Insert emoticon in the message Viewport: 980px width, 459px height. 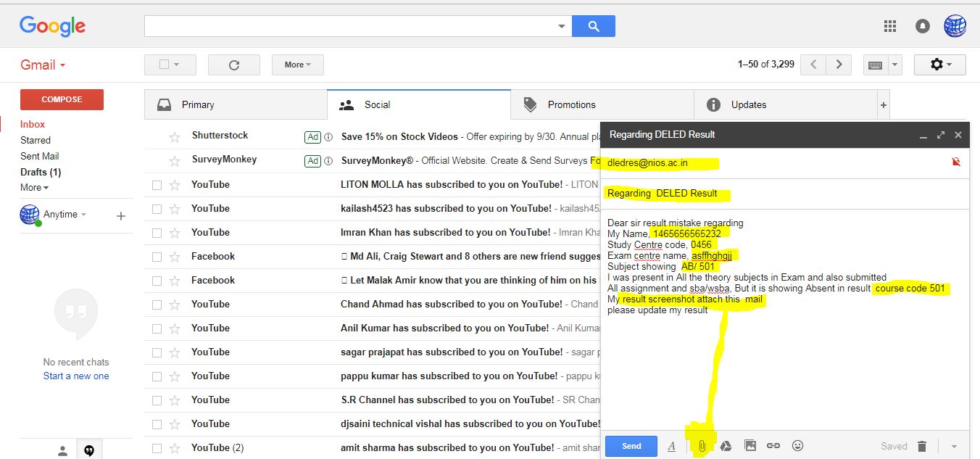[x=797, y=445]
